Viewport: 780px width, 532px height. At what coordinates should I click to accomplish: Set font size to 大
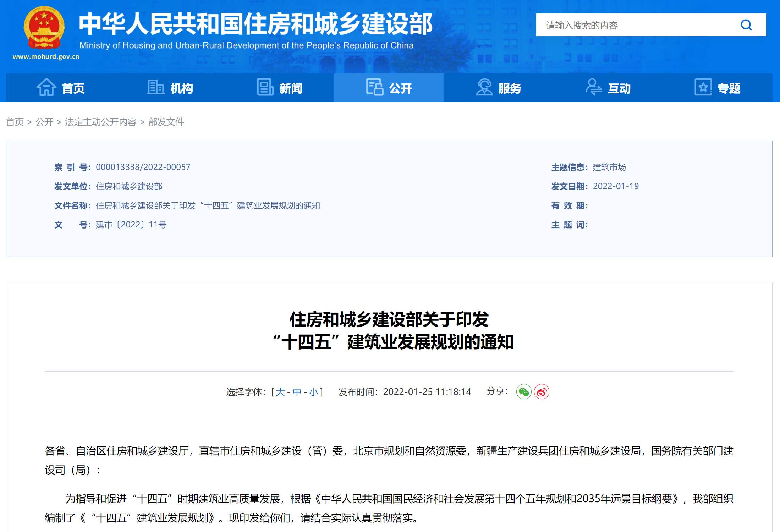point(280,392)
